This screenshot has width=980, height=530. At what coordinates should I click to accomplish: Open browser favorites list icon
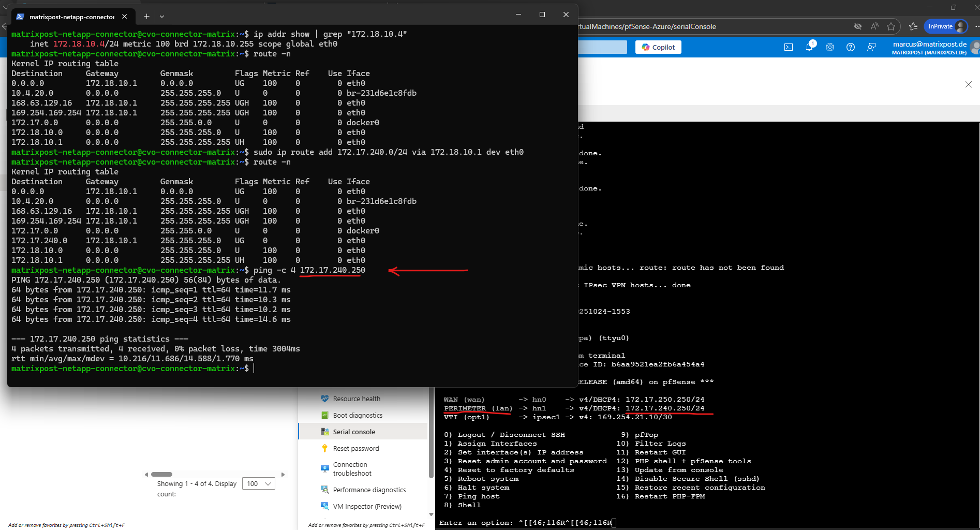point(913,26)
